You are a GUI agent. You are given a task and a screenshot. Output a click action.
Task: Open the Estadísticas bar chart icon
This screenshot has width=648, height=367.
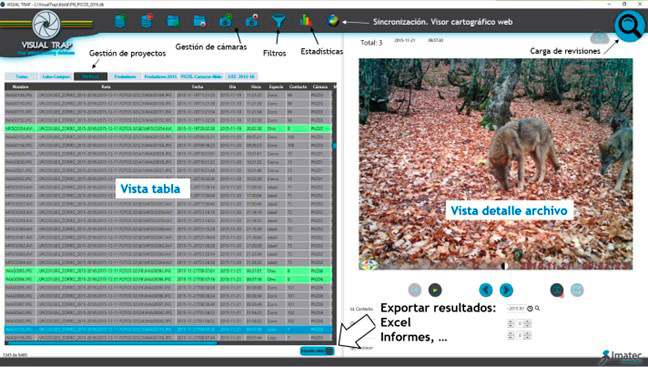[x=306, y=20]
